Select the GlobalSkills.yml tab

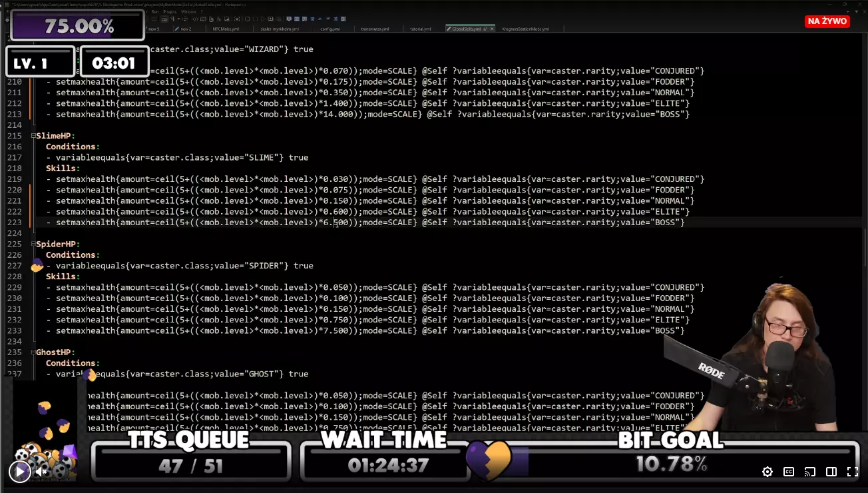(466, 29)
